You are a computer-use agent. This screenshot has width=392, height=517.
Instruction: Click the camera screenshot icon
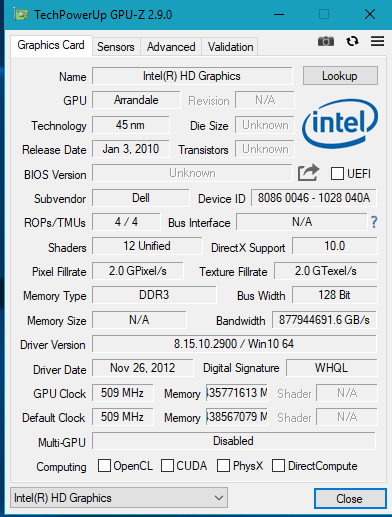tap(326, 41)
